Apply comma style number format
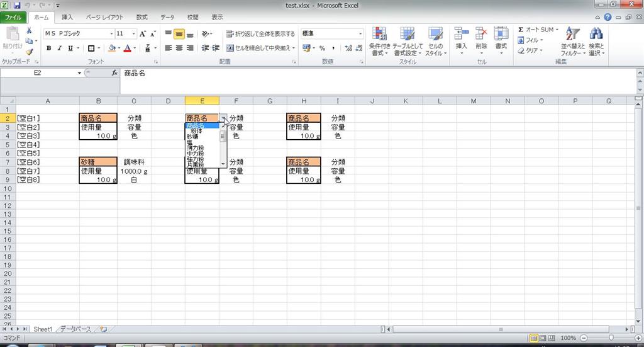644x347 pixels. point(333,48)
